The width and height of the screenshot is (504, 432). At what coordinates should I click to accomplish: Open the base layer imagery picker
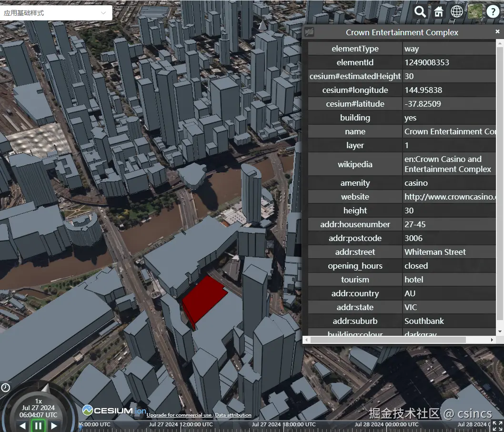[x=475, y=12]
